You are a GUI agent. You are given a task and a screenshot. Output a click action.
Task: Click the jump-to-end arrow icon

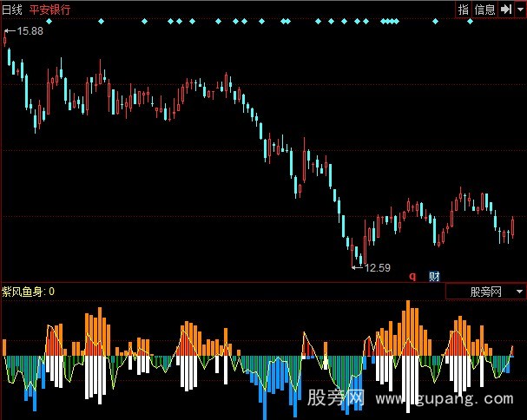[504, 10]
